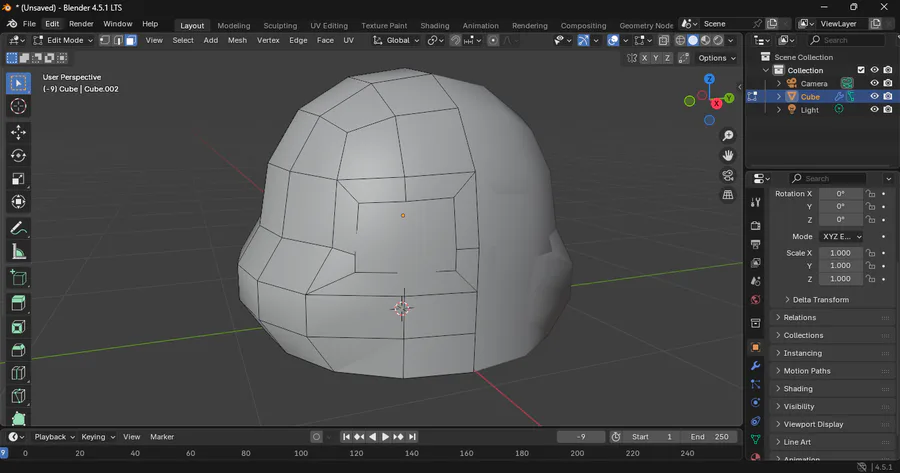Click the zoom viewport magnifier icon

[728, 136]
